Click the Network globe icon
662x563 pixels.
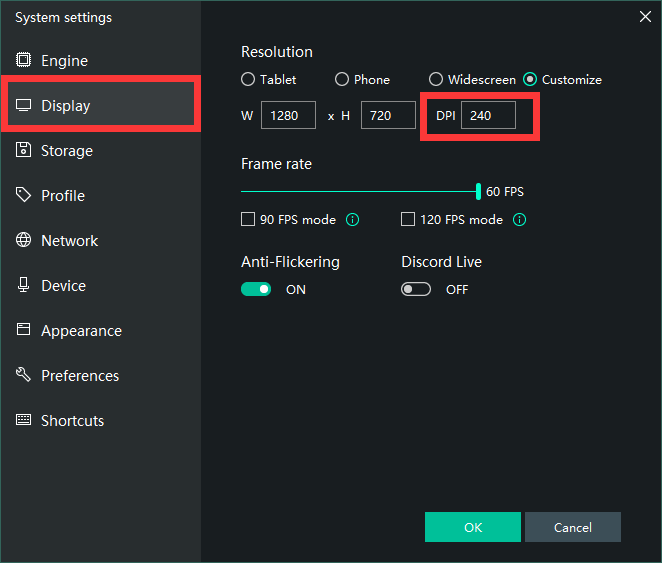click(23, 240)
